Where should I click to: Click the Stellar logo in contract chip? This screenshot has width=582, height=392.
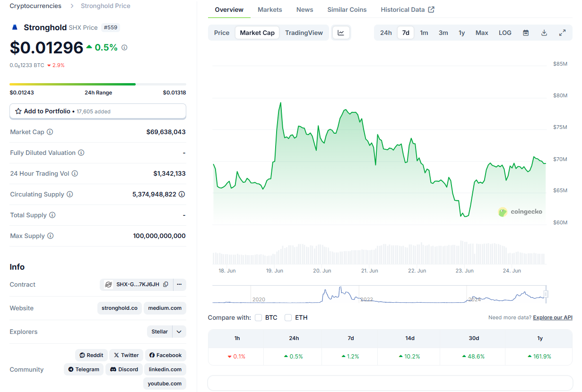point(108,284)
